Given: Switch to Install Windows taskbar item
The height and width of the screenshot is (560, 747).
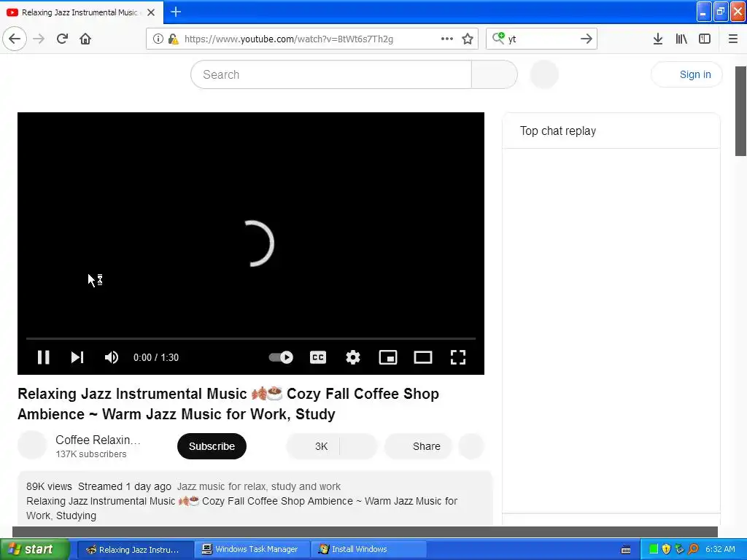Looking at the screenshot, I should click(x=368, y=549).
